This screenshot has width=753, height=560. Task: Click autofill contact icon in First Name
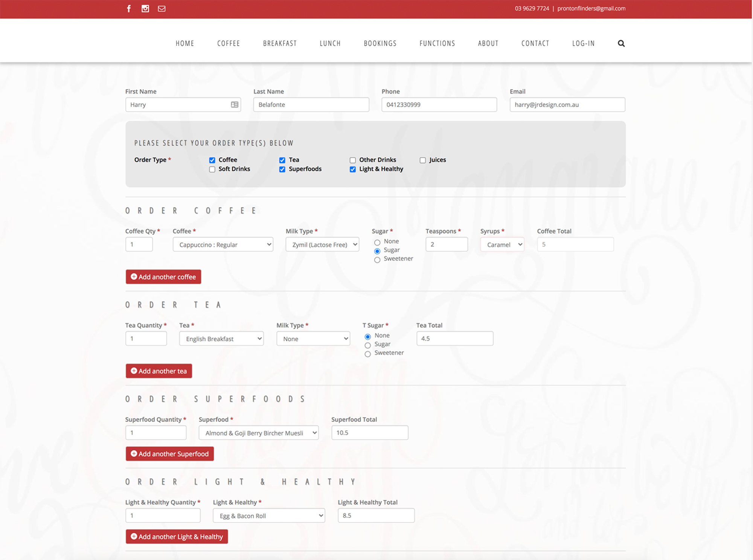pos(235,105)
